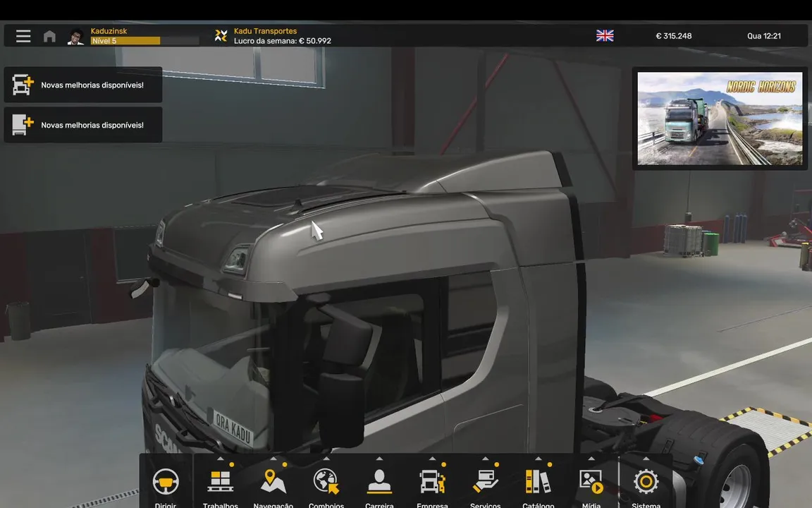Expand the Carreira menu arrow

click(x=379, y=459)
